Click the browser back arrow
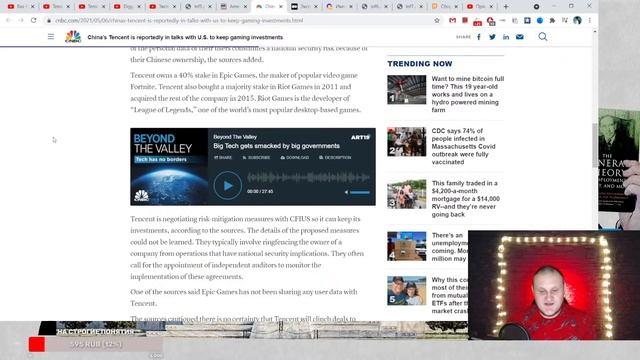The height and width of the screenshot is (360, 640). point(9,20)
